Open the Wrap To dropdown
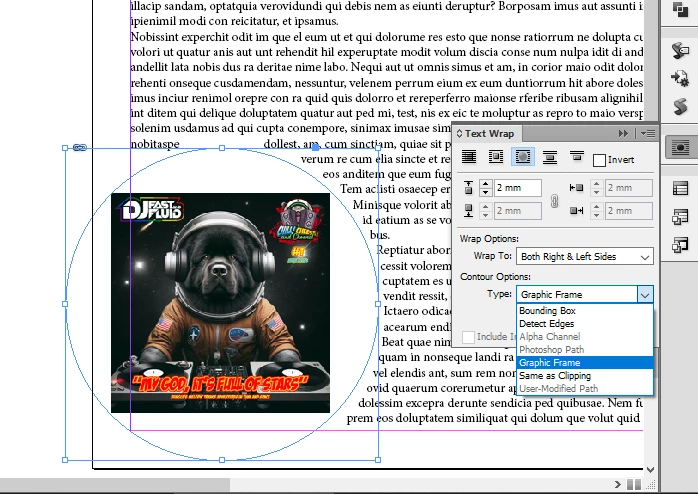 point(585,257)
